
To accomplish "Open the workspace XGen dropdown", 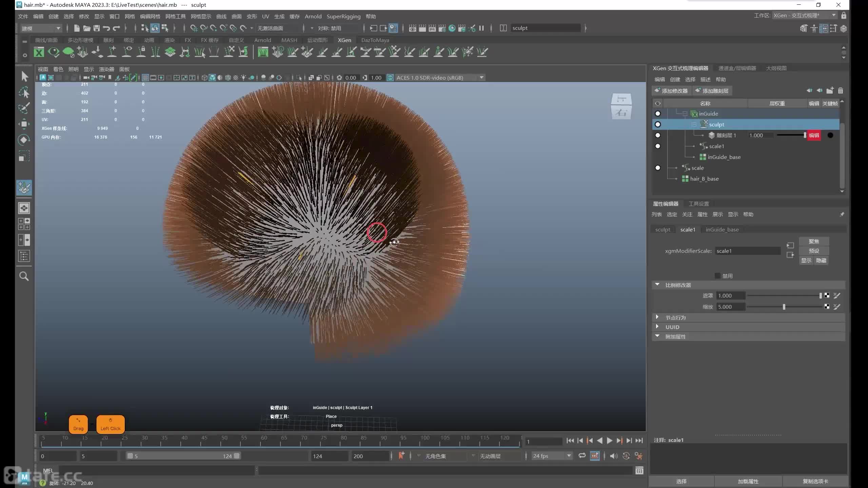I will (805, 16).
